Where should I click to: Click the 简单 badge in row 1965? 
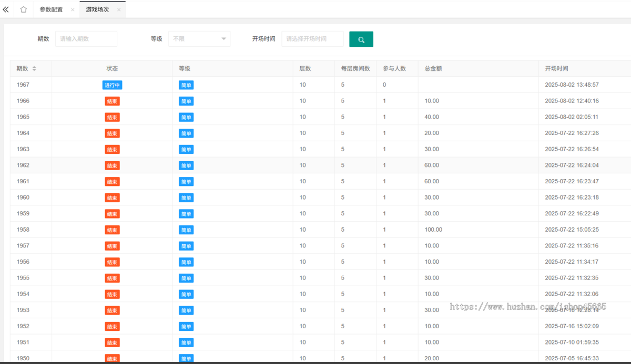pos(186,117)
